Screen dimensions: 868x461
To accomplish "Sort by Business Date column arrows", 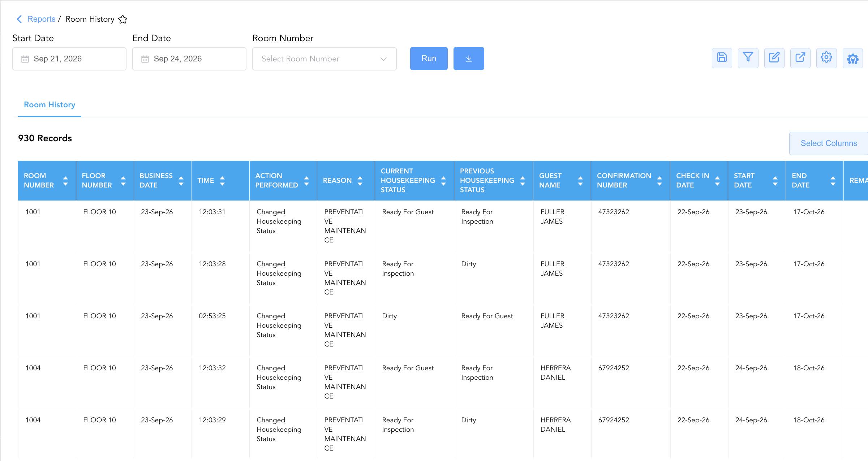I will point(181,181).
